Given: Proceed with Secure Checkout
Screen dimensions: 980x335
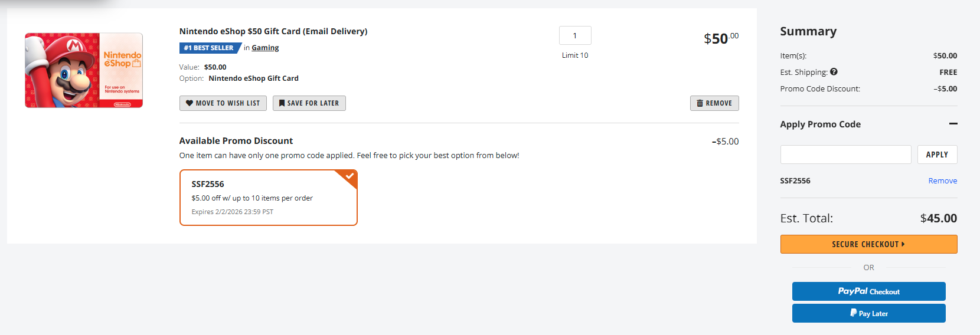Looking at the screenshot, I should (x=868, y=244).
